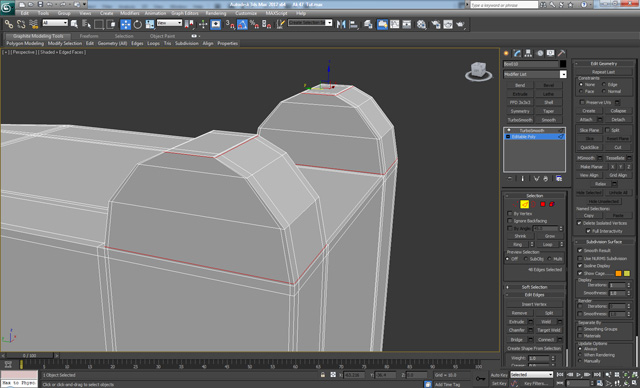
Task: Open the Modifiers menu
Action: coord(129,13)
